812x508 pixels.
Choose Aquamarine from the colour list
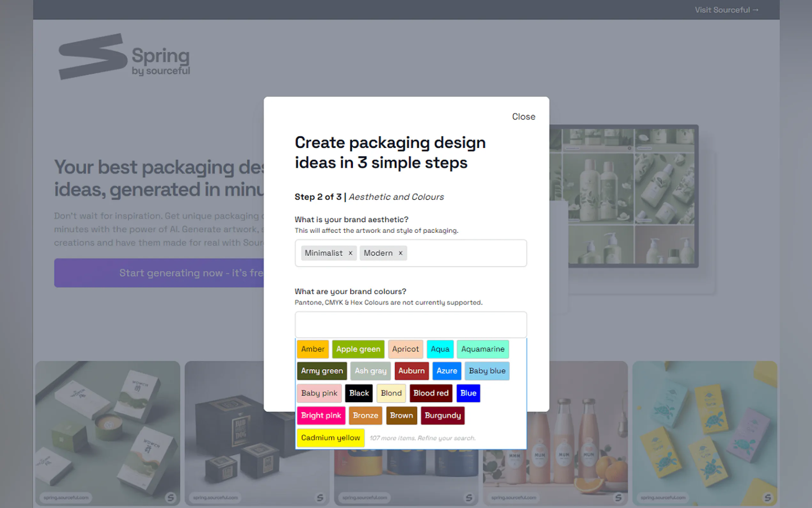coord(482,349)
